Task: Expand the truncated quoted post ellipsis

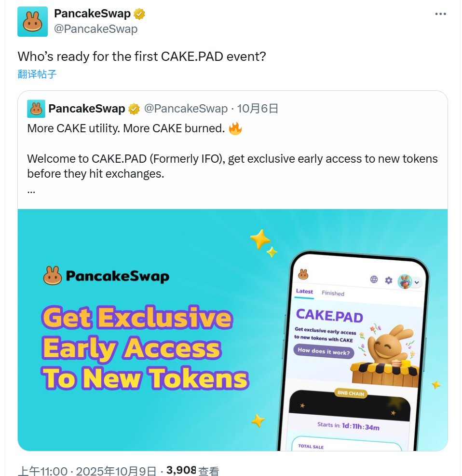Action: 31,190
